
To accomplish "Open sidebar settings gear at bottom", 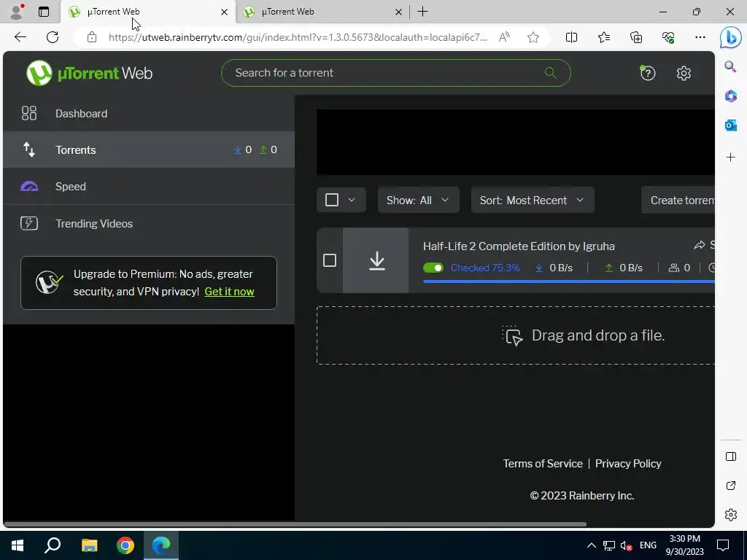I will 730,515.
